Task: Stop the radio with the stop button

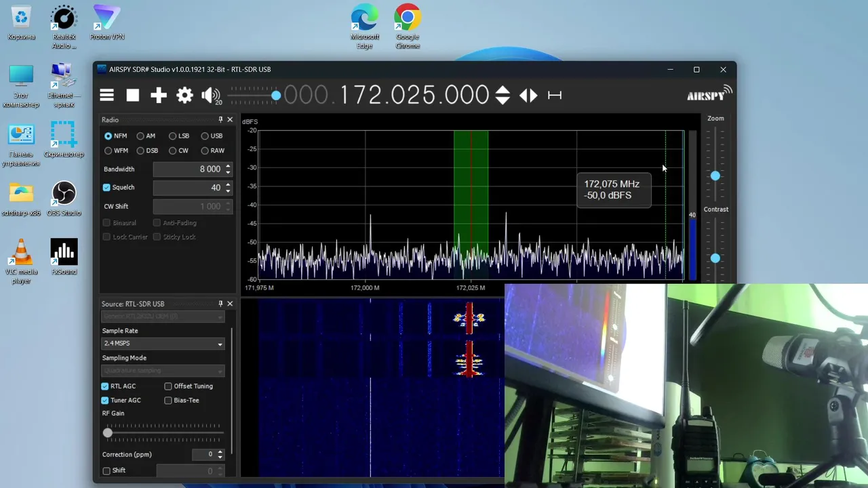Action: click(133, 96)
